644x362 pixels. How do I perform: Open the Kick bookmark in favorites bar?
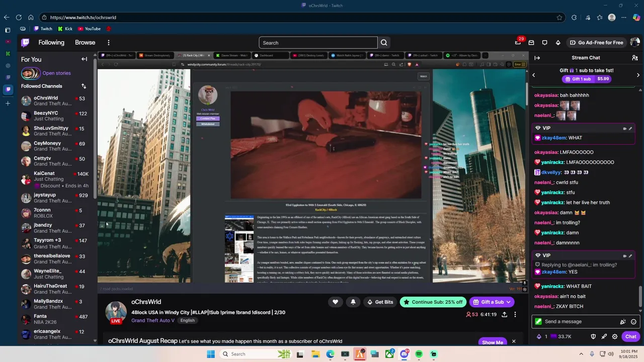point(65,29)
